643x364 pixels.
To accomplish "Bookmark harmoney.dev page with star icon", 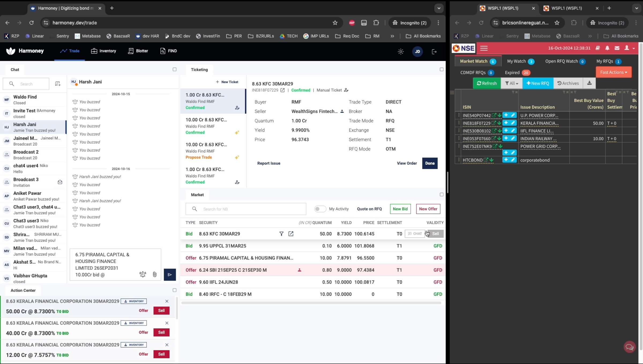I will [x=335, y=23].
